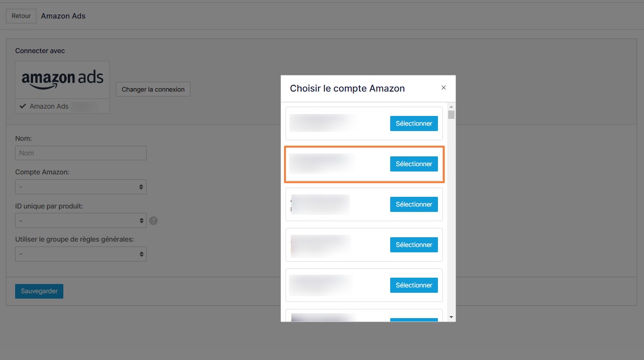Pick the fifth account with Sélectionner
The width and height of the screenshot is (644, 360).
click(x=414, y=285)
